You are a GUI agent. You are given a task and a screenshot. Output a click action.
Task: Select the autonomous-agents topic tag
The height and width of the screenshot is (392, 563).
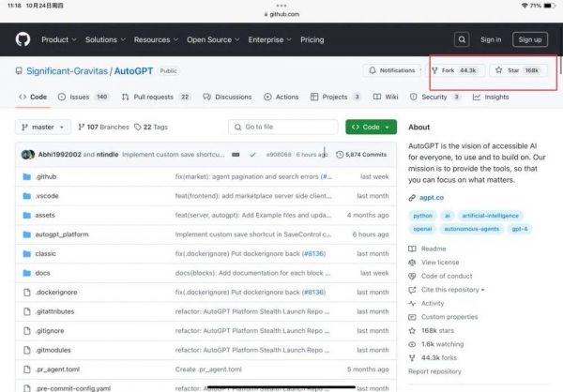(472, 228)
